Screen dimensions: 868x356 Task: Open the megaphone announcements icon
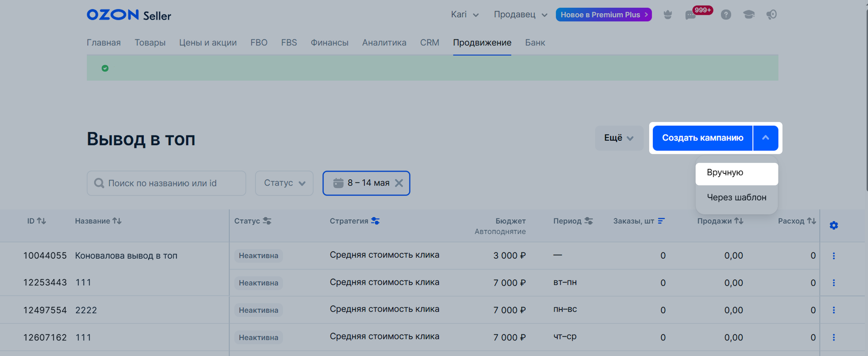click(x=771, y=15)
